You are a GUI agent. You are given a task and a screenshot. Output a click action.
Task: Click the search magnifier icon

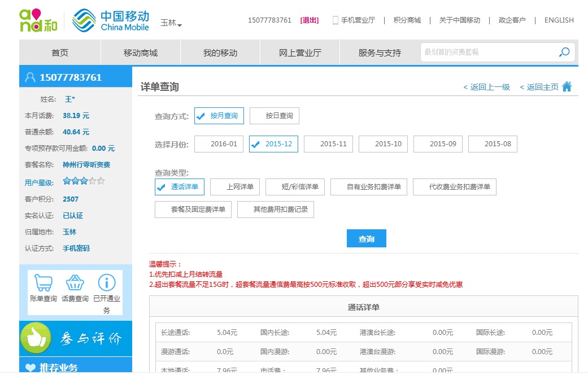click(x=564, y=53)
